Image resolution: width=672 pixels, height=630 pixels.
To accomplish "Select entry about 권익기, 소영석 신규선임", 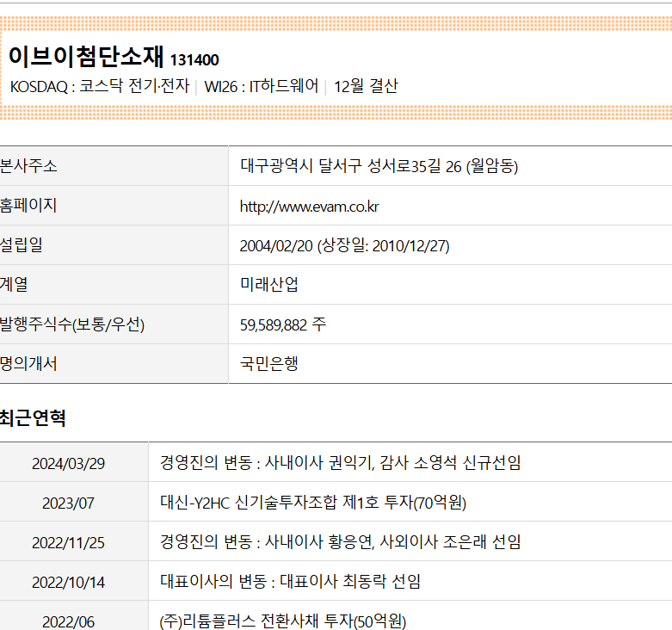I will click(340, 462).
